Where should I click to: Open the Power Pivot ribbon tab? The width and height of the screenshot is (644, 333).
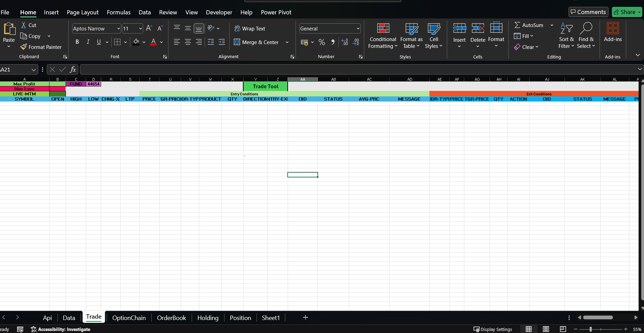(x=276, y=12)
